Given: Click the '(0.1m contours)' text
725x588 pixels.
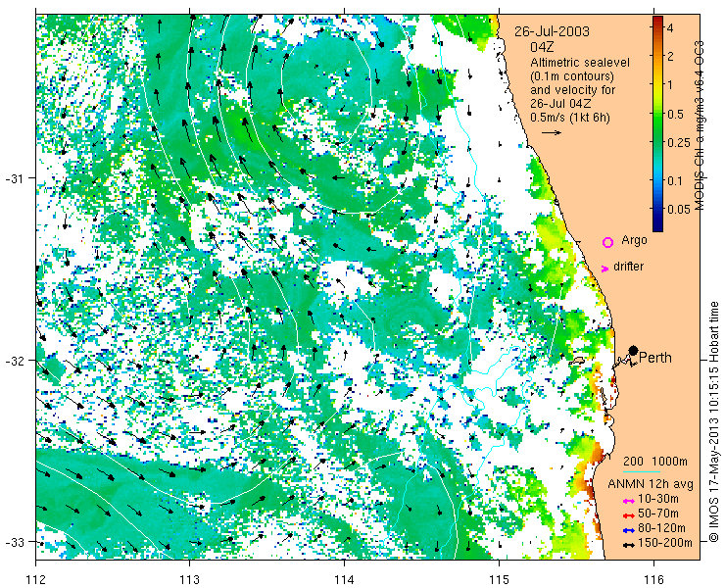Looking at the screenshot, I should [572, 75].
